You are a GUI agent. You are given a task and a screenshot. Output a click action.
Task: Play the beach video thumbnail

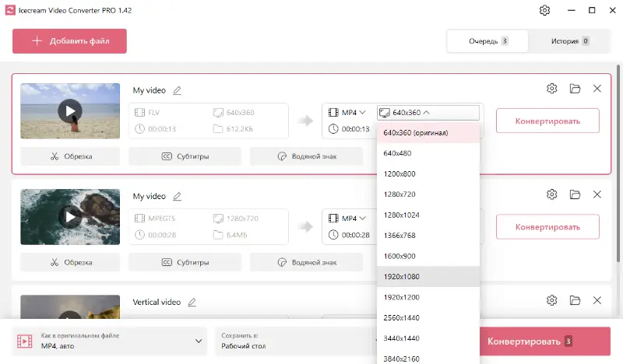[70, 111]
